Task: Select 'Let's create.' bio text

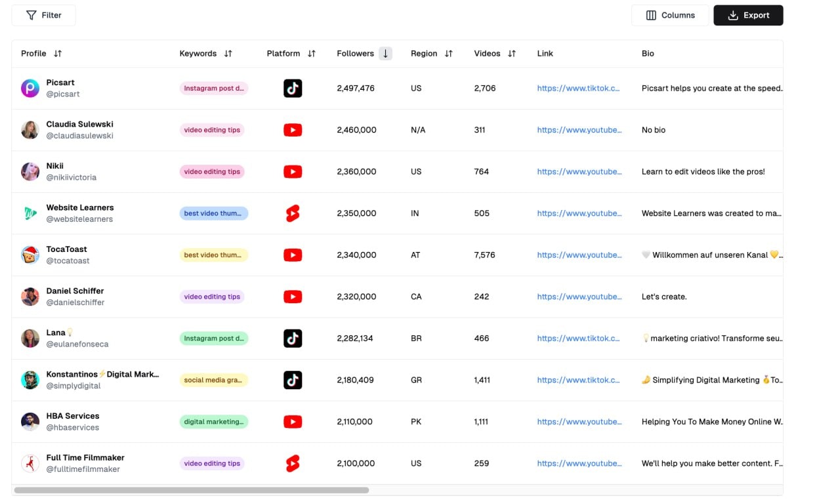Action: [664, 297]
